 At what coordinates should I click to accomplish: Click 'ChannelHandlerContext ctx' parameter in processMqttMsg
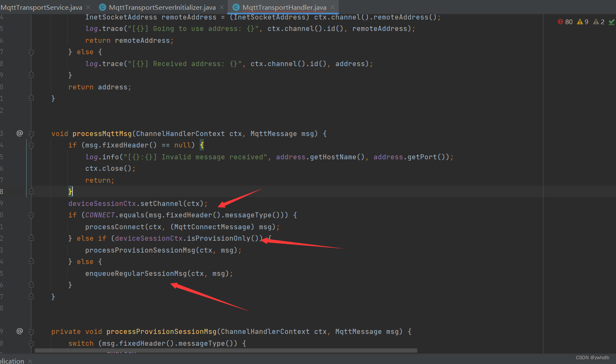[x=189, y=133]
